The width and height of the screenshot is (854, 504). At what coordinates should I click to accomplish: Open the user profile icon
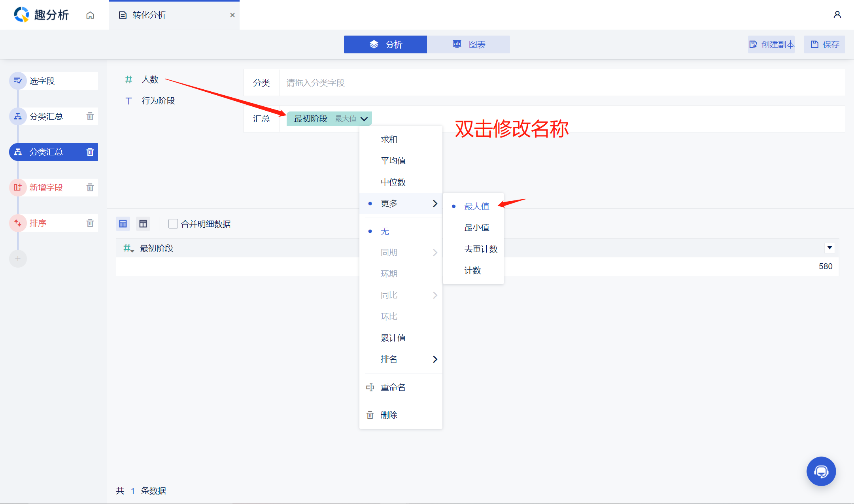coord(837,15)
